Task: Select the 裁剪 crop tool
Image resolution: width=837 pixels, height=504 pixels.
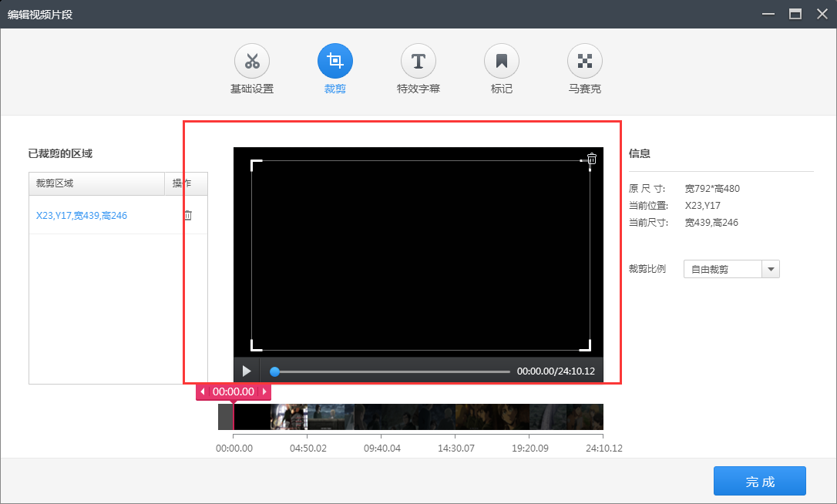Action: [x=334, y=69]
